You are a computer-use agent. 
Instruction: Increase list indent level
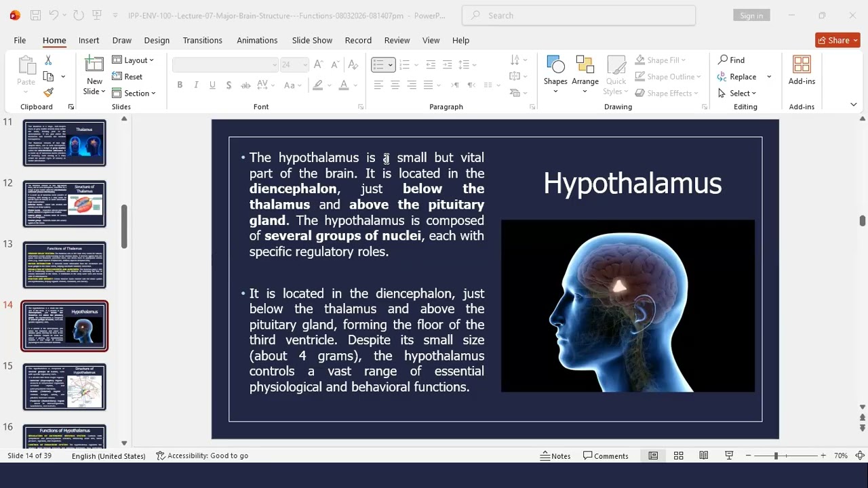click(447, 64)
